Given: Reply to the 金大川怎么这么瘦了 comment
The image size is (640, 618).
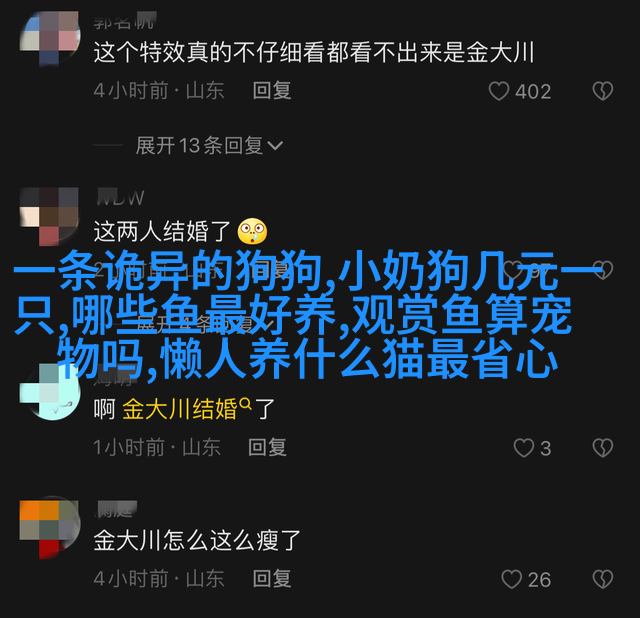Looking at the screenshot, I should 272,579.
